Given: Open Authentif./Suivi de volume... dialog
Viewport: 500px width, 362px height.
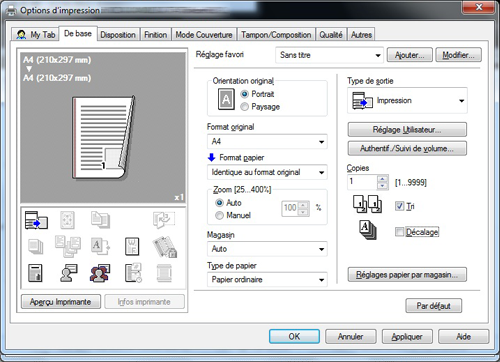Looking at the screenshot, I should pyautogui.click(x=407, y=148).
